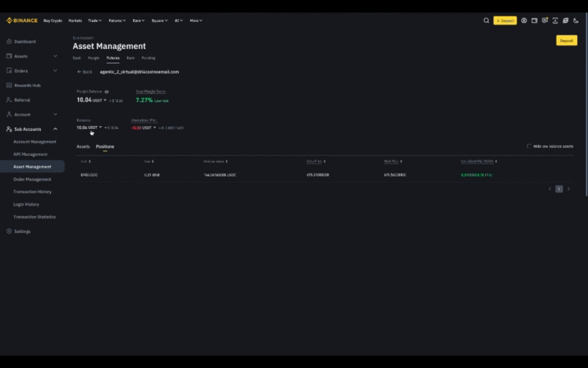Sort by the Notional Value column
Image resolution: width=588 pixels, height=368 pixels.
coord(216,162)
